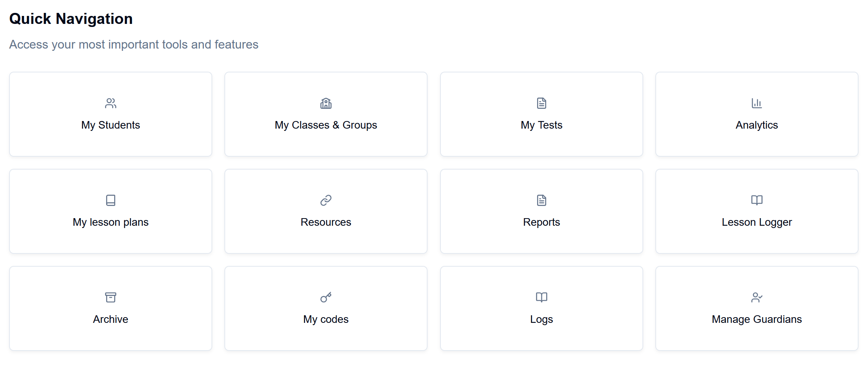
Task: Open the Manage Guardians card
Action: [x=757, y=319]
